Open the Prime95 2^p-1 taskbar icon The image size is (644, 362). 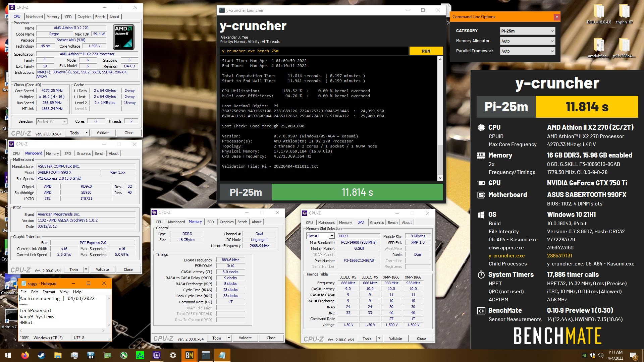pos(140,355)
